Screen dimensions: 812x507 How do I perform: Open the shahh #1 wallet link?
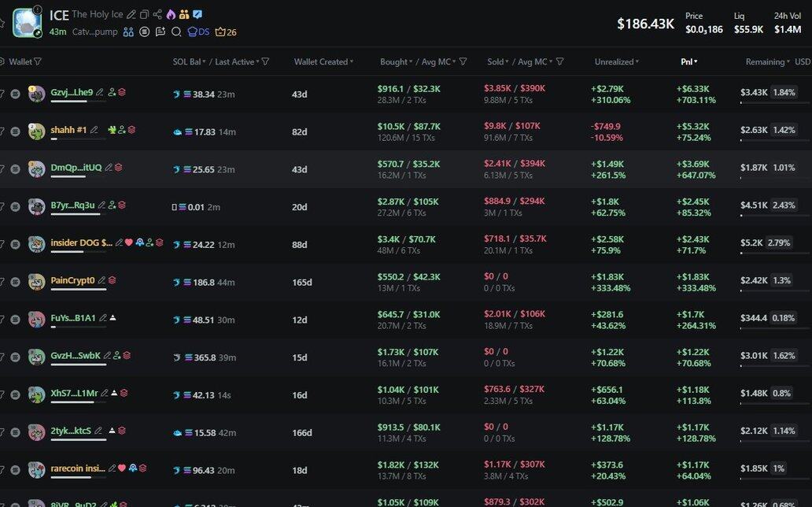(68, 130)
